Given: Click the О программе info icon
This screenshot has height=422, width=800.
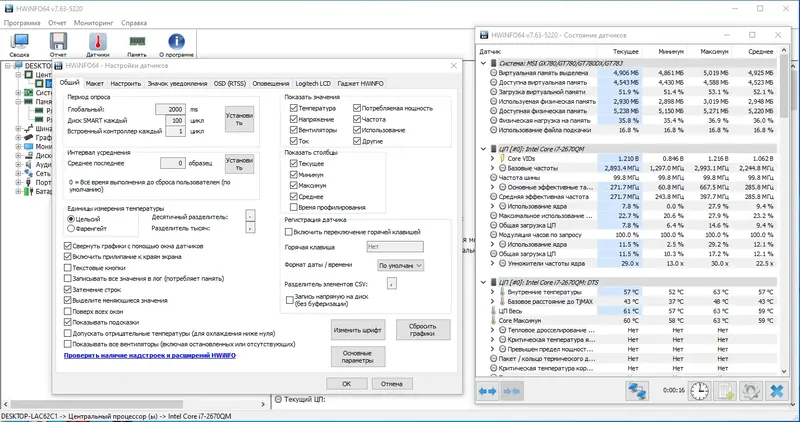Looking at the screenshot, I should [x=177, y=42].
